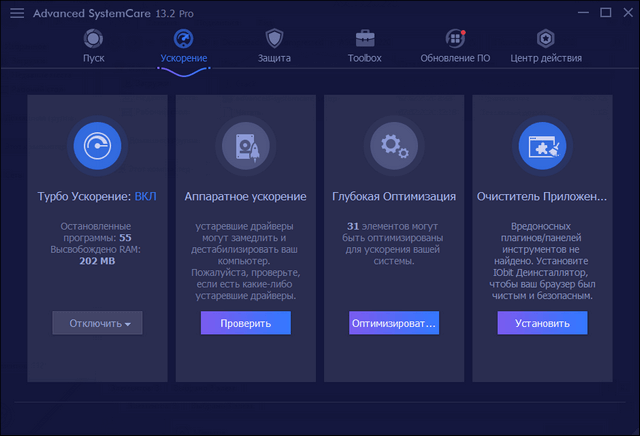Switch to the Пуск tab
Image resolution: width=640 pixels, height=436 pixels.
[x=94, y=58]
